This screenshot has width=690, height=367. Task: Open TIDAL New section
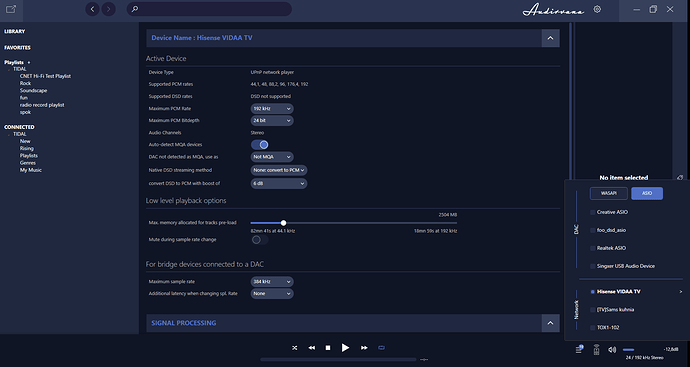point(25,141)
